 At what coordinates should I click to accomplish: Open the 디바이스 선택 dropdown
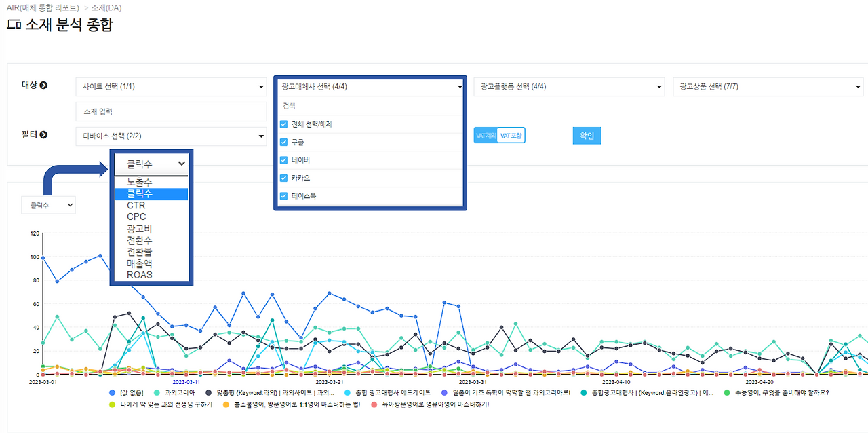tap(170, 136)
